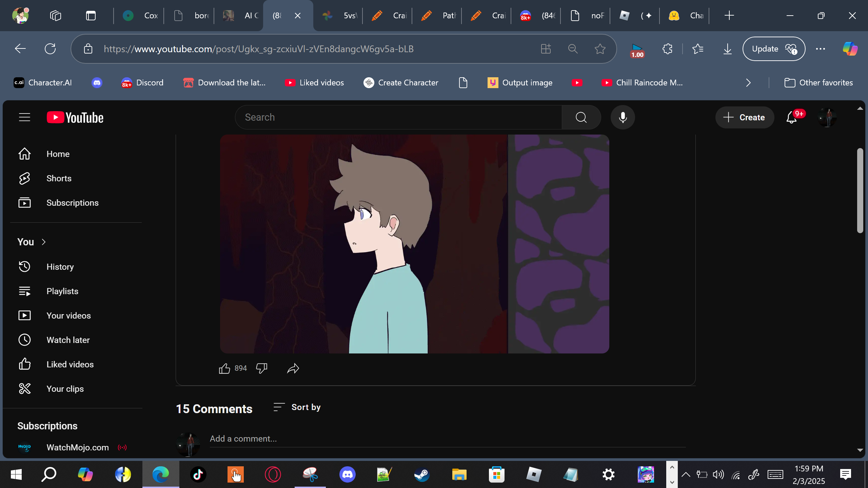Open the browser profile avatar
Viewport: 868px width, 488px height.
20,16
